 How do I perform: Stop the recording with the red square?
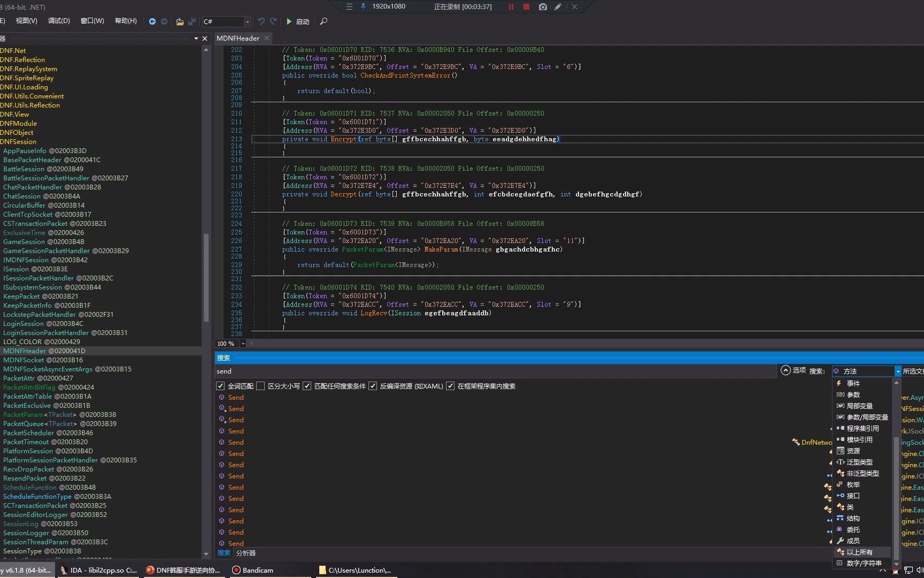coord(526,7)
